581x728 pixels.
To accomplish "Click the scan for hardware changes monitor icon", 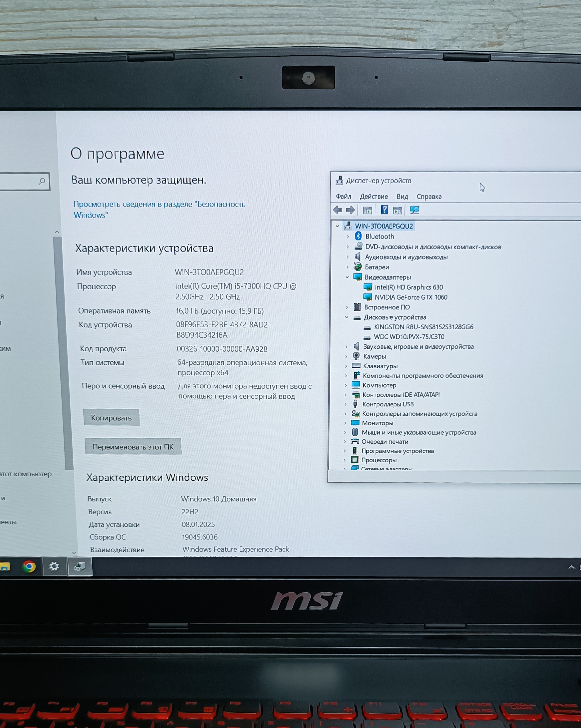I will click(414, 210).
